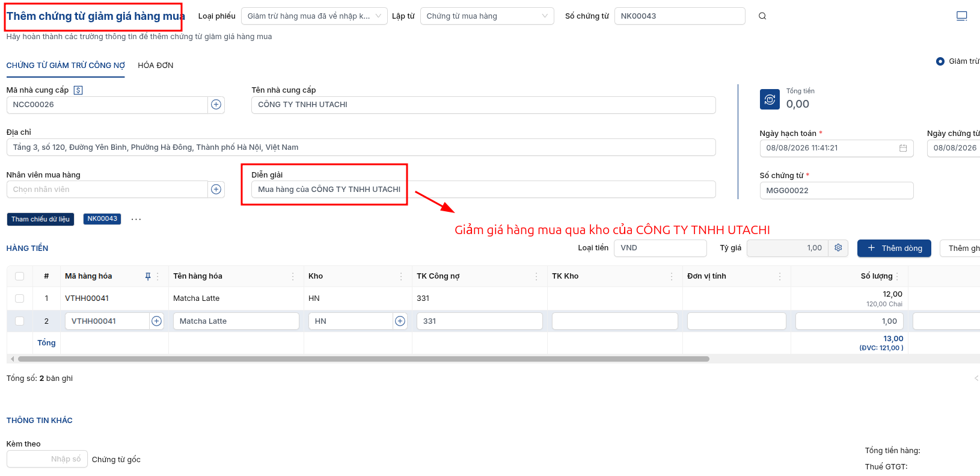This screenshot has width=980, height=476.
Task: Click the Tham chiếu dữ liệu button
Action: 40,219
